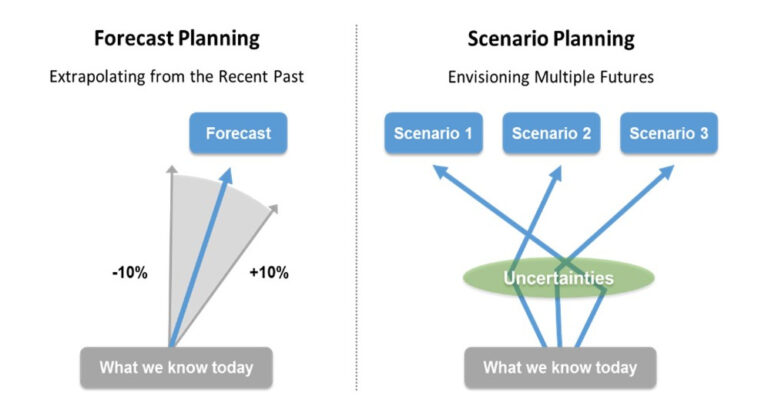Click the 'Forecast Planning' heading
The height and width of the screenshot is (410, 768).
(x=177, y=39)
